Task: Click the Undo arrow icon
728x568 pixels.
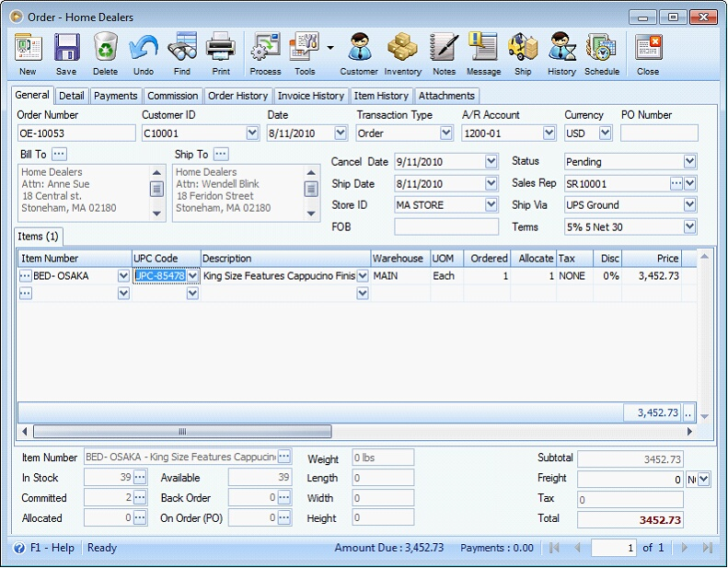Action: (144, 47)
